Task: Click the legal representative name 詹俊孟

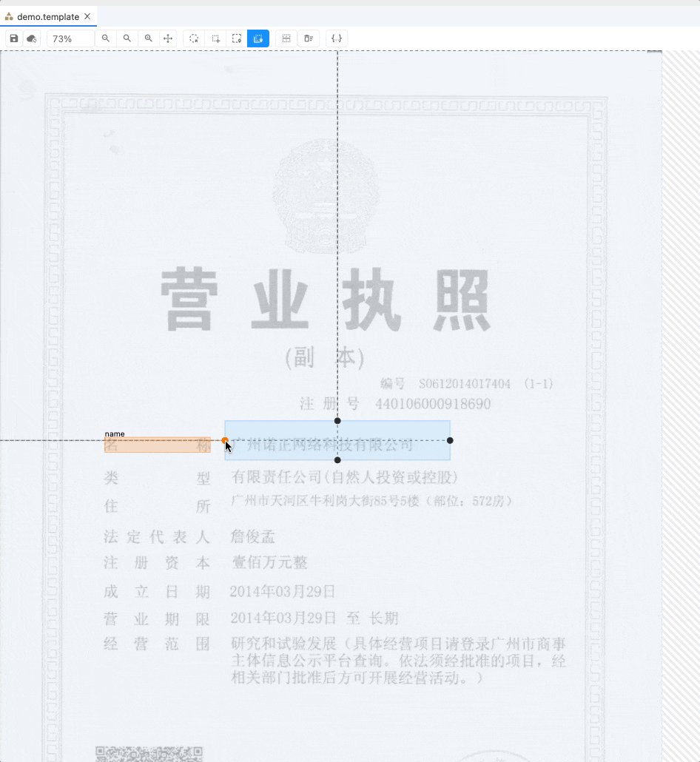Action: tap(253, 536)
